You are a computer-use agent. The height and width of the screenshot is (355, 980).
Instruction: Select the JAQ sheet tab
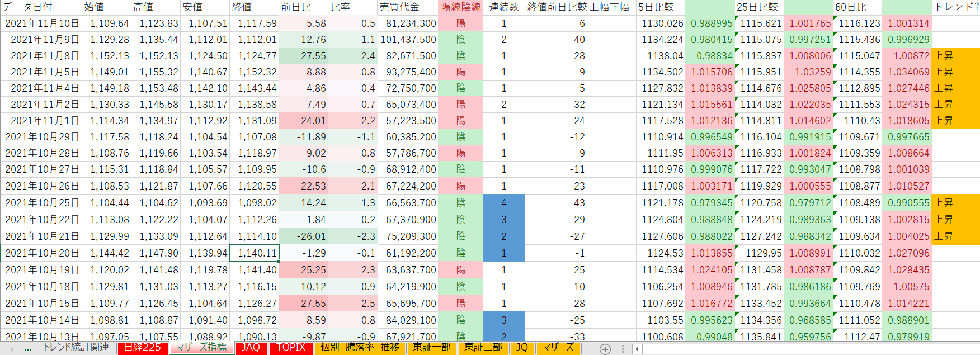pyautogui.click(x=251, y=348)
